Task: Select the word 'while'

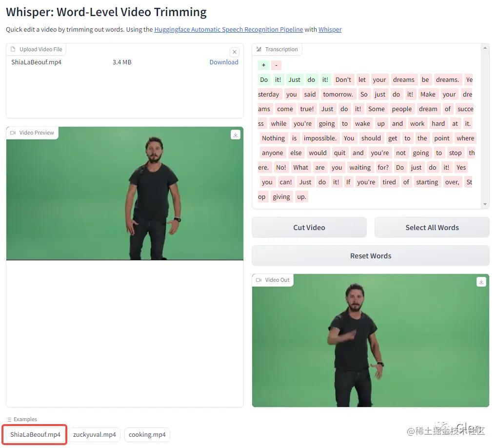Action: [278, 123]
